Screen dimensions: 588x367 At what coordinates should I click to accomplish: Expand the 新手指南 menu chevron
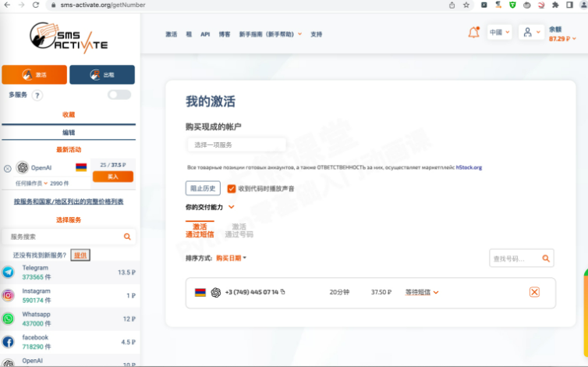pos(300,34)
